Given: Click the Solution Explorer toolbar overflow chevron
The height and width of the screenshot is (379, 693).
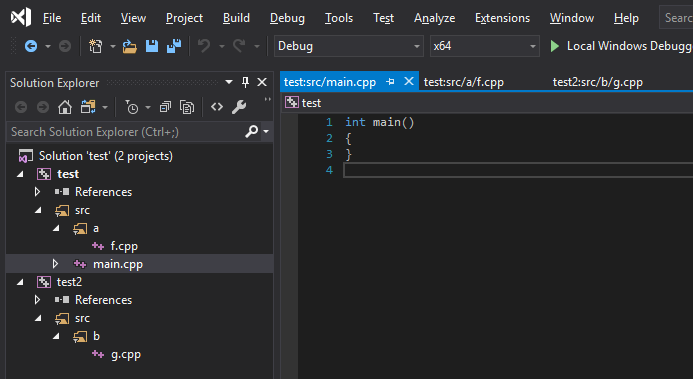Looking at the screenshot, I should [x=267, y=100].
